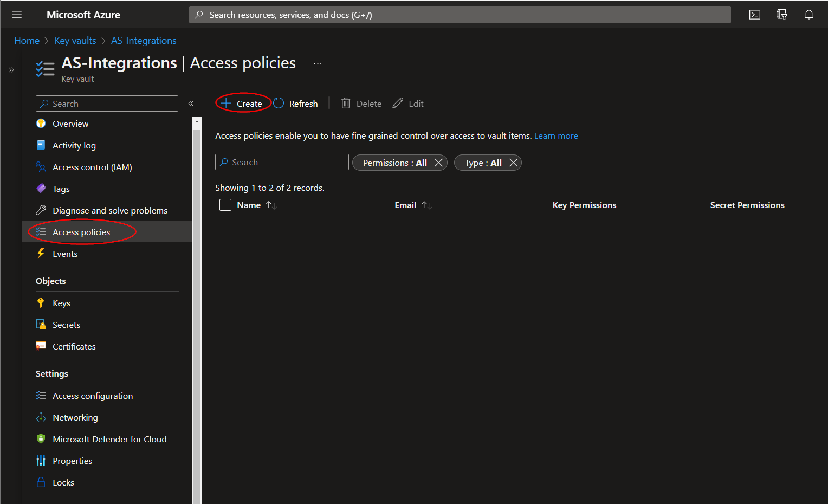Sort by Name column arrows
The width and height of the screenshot is (828, 504).
271,205
